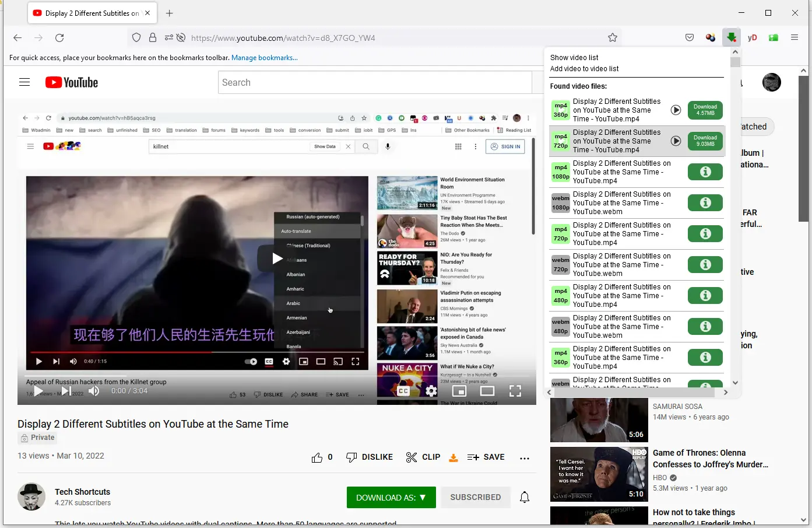Open the video downloader extension toolbar icon
Viewport: 812px width, 528px height.
(732, 37)
